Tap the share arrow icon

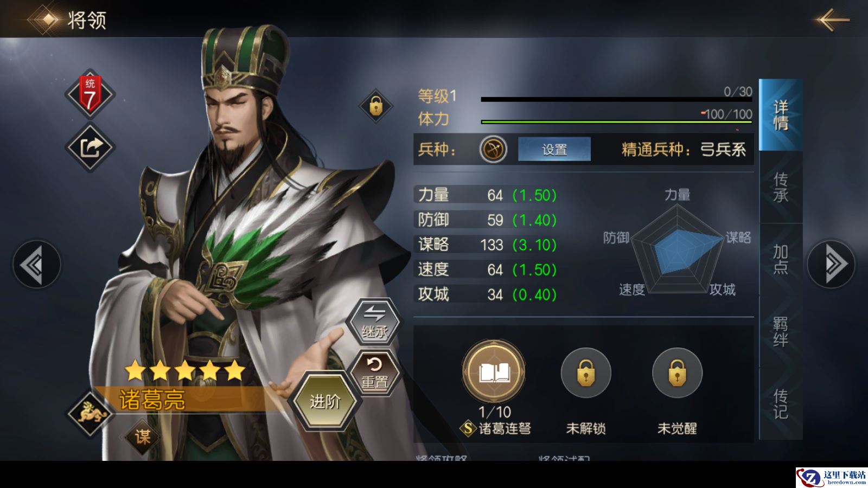[x=90, y=147]
